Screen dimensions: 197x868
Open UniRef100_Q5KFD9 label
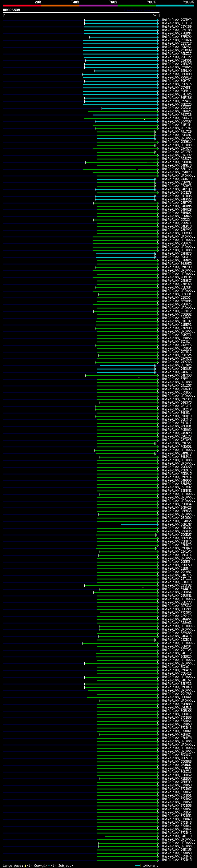pos(177,782)
